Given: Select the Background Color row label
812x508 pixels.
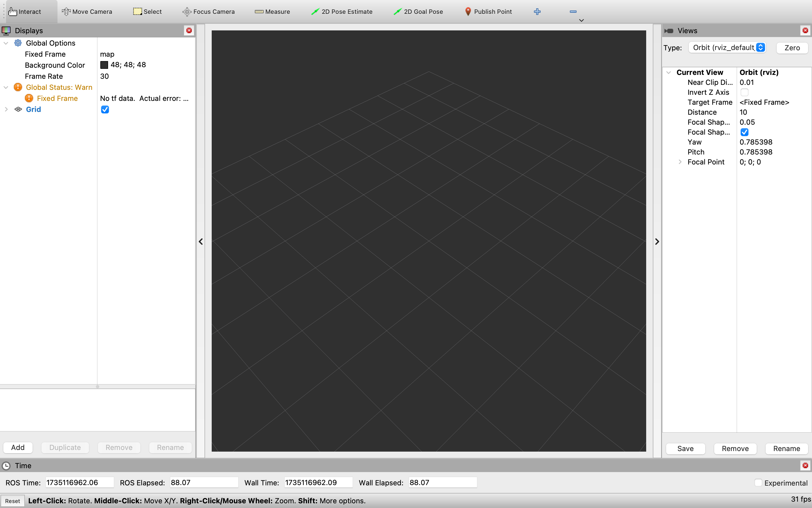Looking at the screenshot, I should [x=55, y=65].
